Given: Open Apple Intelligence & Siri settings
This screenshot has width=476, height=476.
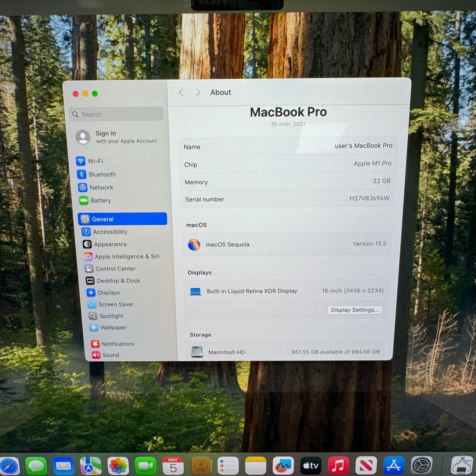Looking at the screenshot, I should click(x=122, y=256).
